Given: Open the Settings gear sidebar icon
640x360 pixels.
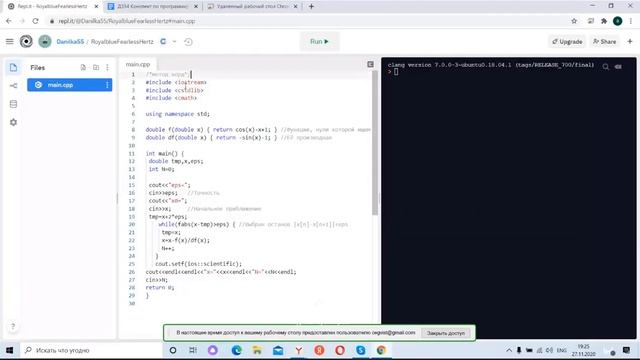Looking at the screenshot, I should 13,122.
